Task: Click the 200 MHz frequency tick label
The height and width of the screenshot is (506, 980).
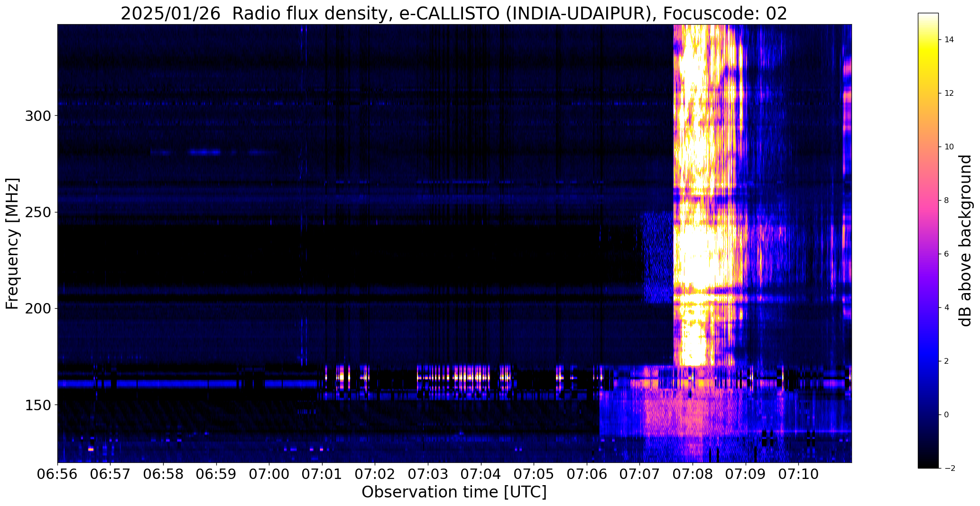Action: click(x=37, y=308)
